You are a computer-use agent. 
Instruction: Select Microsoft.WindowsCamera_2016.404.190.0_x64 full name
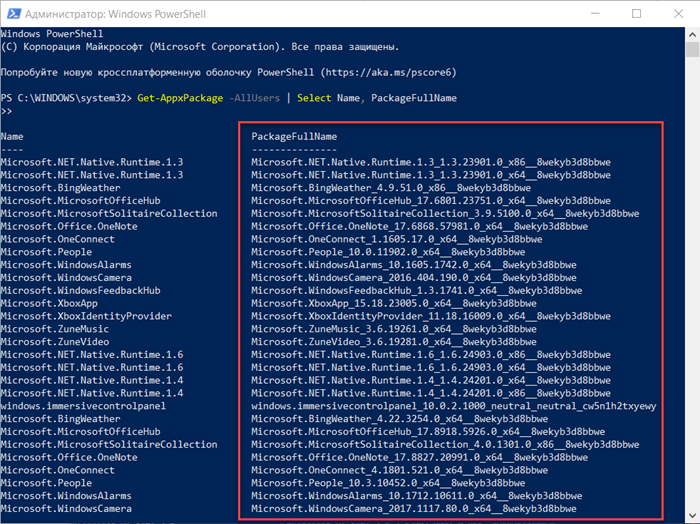[x=414, y=278]
